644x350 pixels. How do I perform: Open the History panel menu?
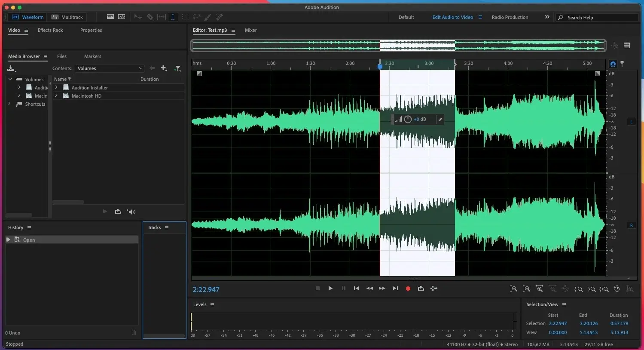click(29, 228)
